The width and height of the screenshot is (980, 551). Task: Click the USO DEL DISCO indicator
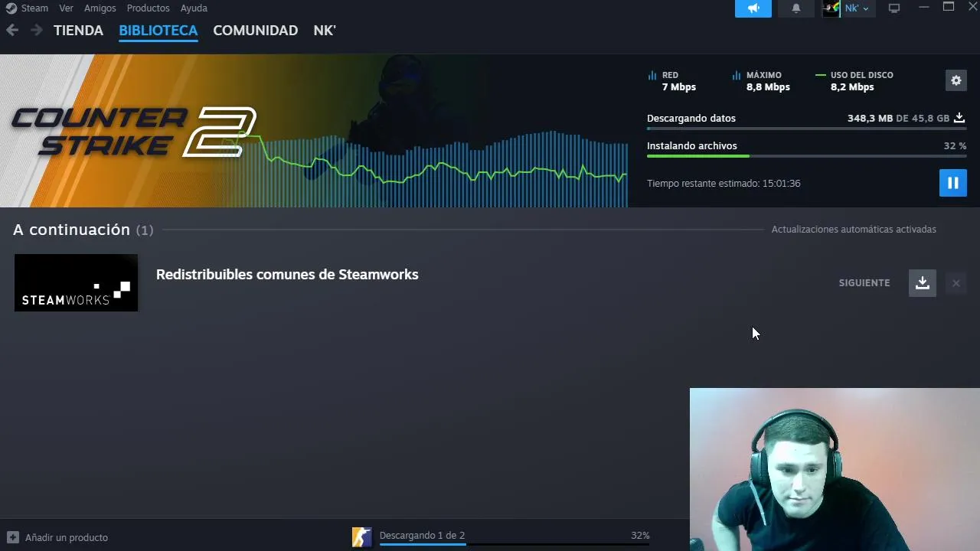[854, 81]
